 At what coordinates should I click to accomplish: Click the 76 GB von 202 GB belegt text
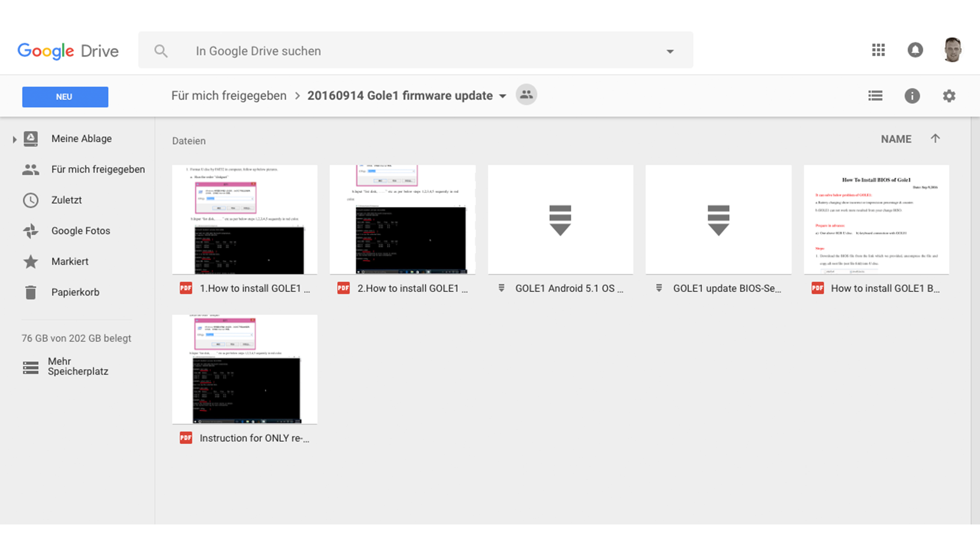(77, 338)
